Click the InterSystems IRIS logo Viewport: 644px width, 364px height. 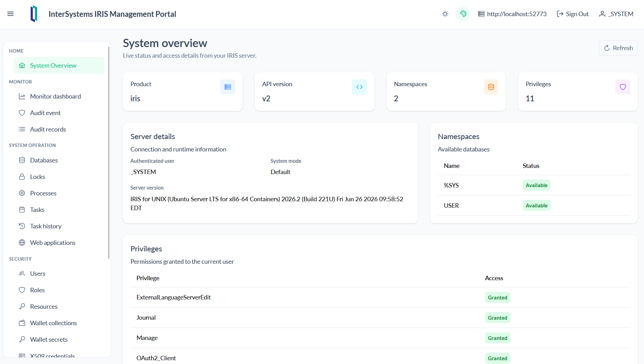34,14
